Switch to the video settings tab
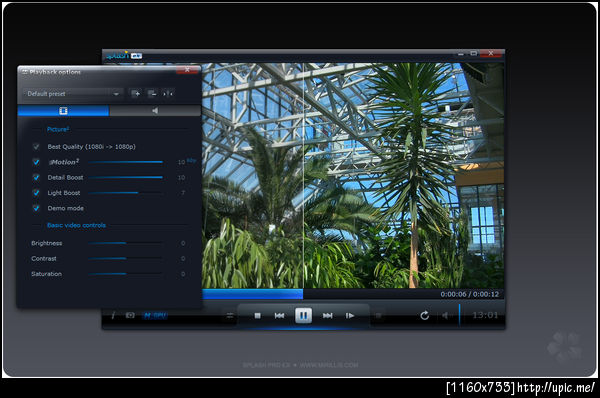The width and height of the screenshot is (600, 398). (x=63, y=111)
